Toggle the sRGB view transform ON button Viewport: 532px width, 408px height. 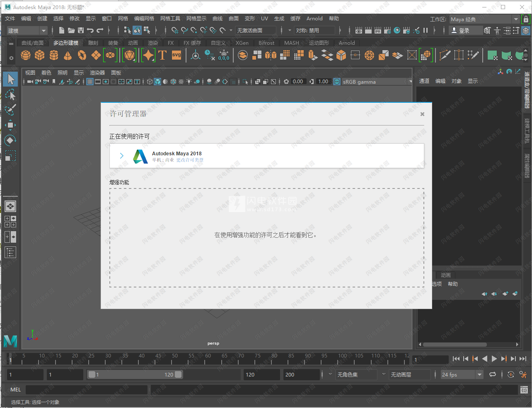pos(337,82)
